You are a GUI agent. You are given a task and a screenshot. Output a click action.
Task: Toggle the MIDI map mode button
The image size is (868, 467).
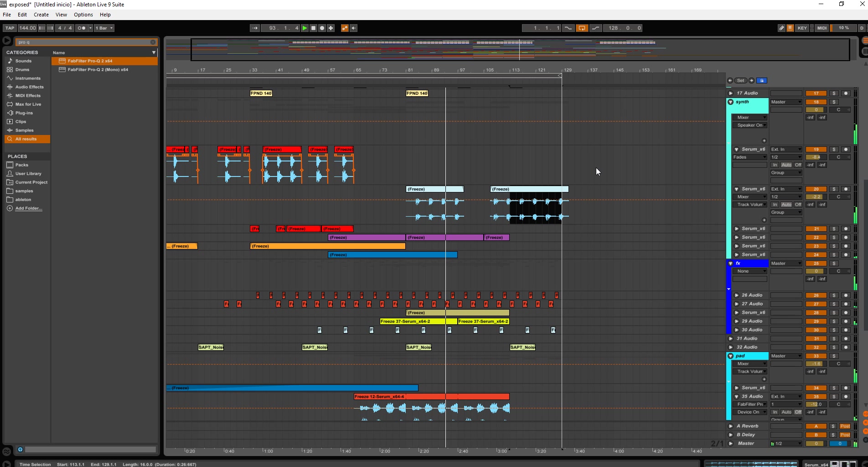click(x=822, y=28)
